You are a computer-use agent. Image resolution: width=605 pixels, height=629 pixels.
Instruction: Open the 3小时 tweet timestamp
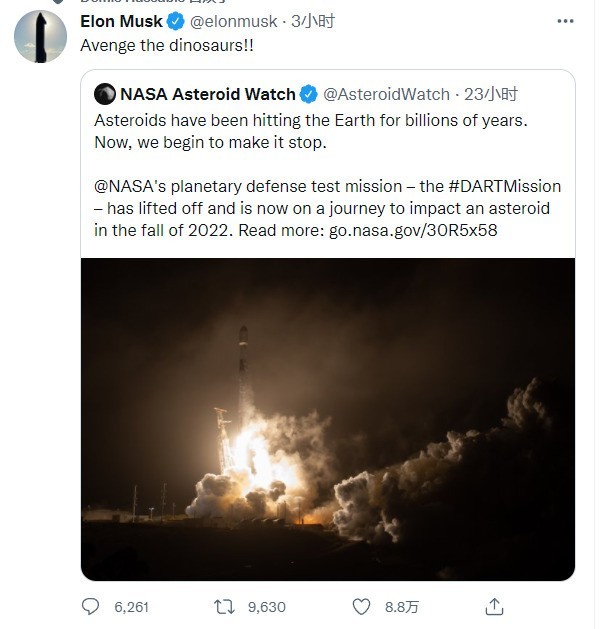point(313,21)
